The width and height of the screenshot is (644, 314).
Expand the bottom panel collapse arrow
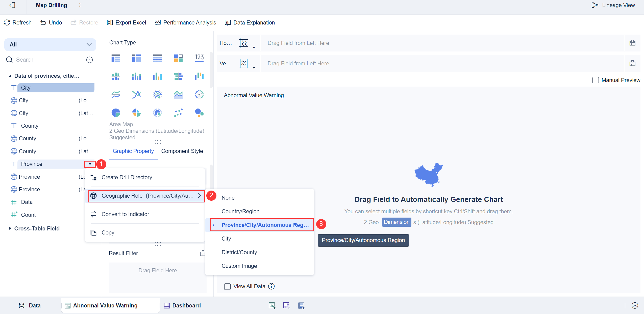(635, 305)
